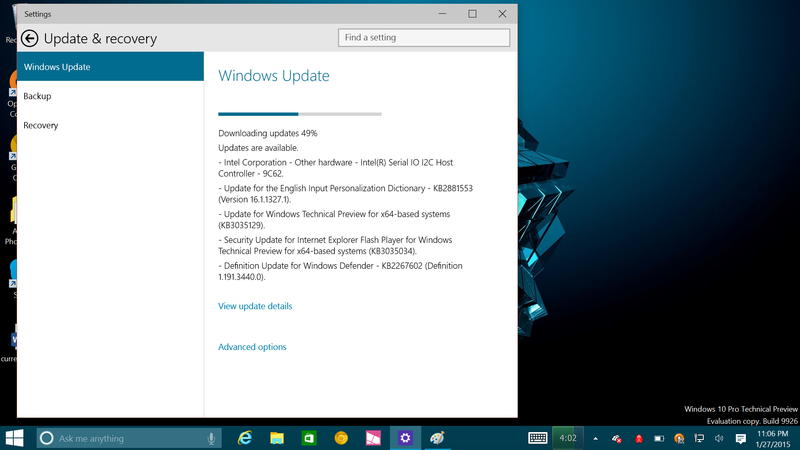The image size is (800, 450).
Task: Click the Windows Update heading
Action: [274, 76]
